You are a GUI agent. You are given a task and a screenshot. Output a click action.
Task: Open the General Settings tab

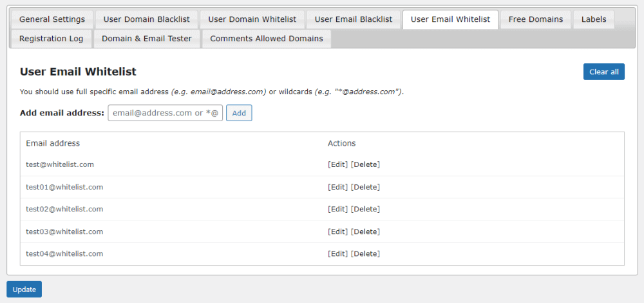(x=52, y=19)
